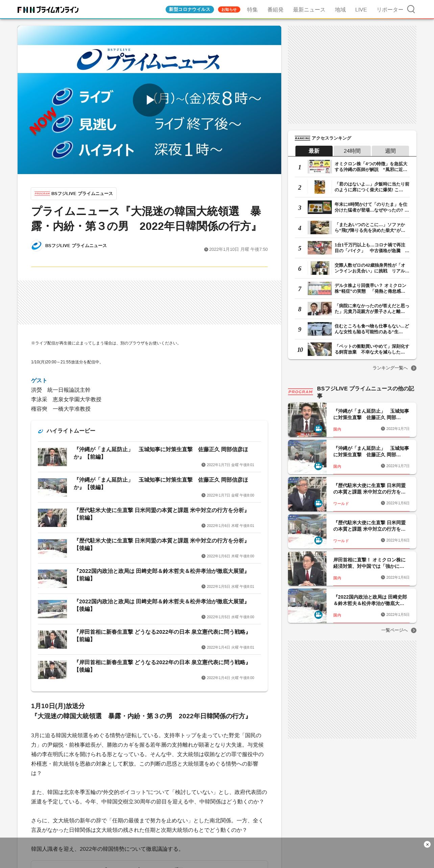Image resolution: width=434 pixels, height=868 pixels.
Task: Open rank 8 元貴乃花親方 article thumbnail
Action: point(320,309)
